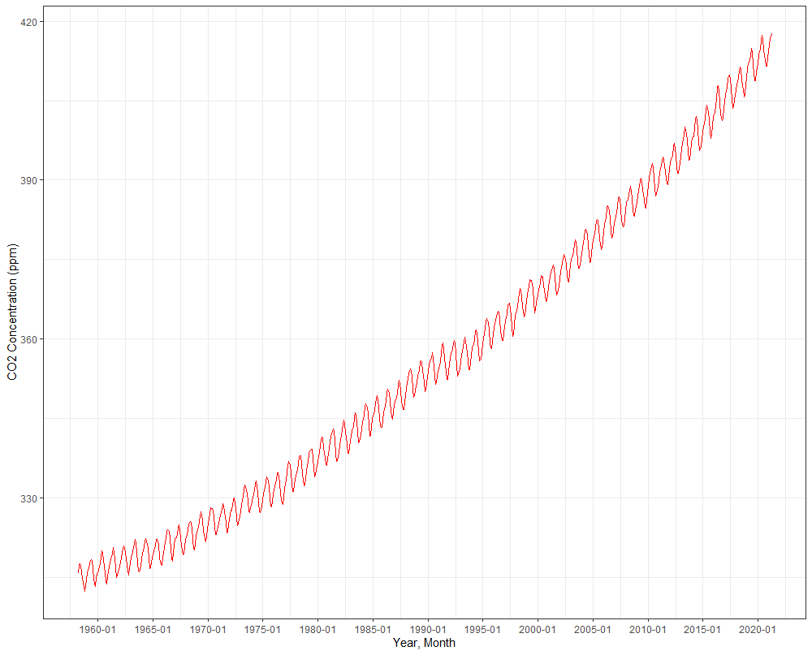Viewport: 812px width, 655px height.
Task: Click the 330 y-axis label
Action: click(31, 498)
